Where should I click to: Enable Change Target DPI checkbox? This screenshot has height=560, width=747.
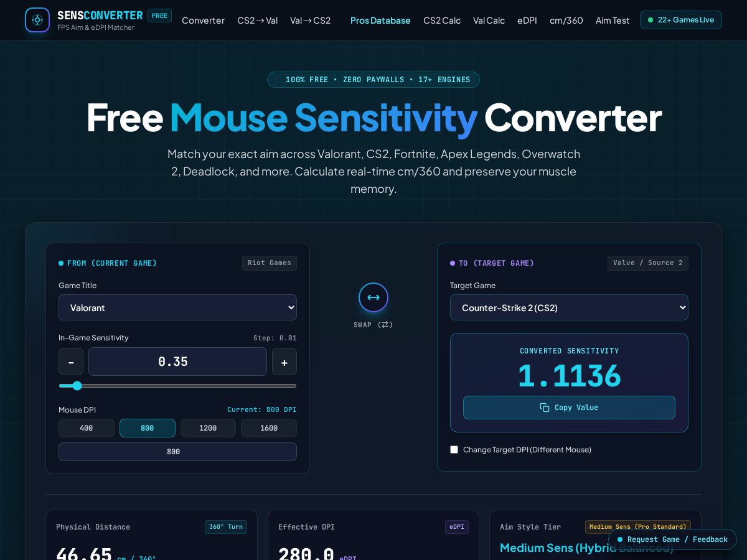coord(454,449)
